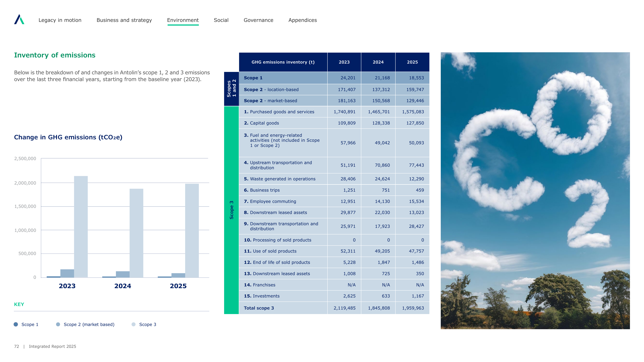The width and height of the screenshot is (644, 362).
Task: Click the Investments row label
Action: click(262, 296)
